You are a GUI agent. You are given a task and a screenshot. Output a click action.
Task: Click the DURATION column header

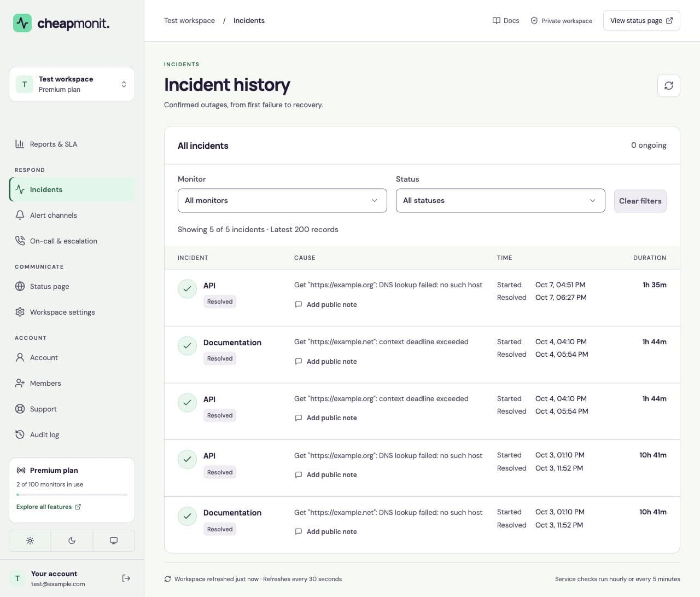(650, 258)
